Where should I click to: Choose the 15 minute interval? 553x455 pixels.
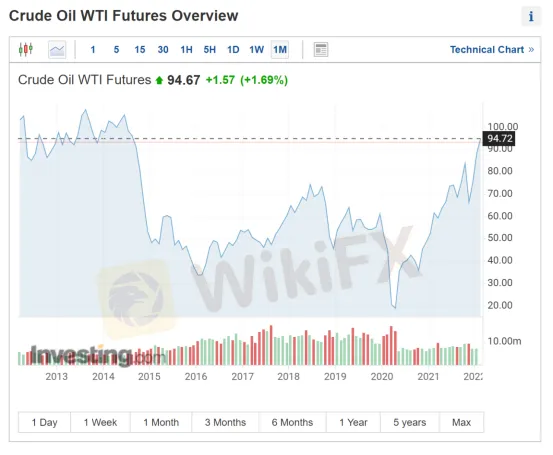pyautogui.click(x=140, y=49)
